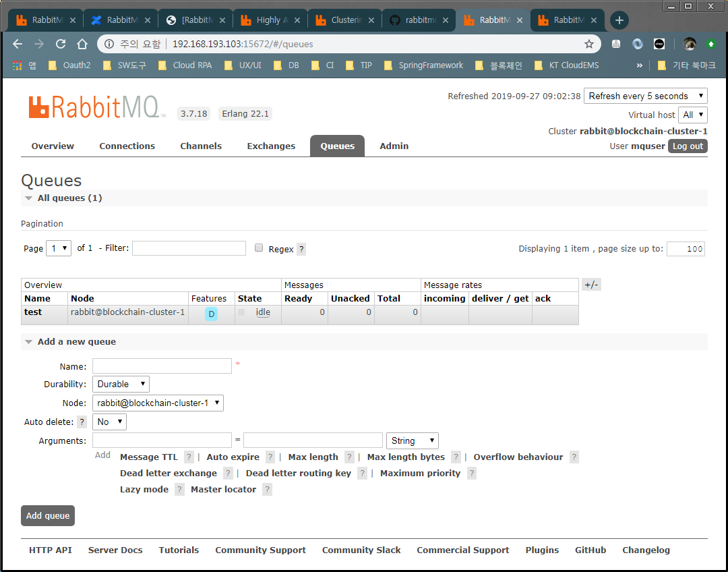Switch to rabbitmq GitHub browser tab
728x572 pixels.
[419, 20]
